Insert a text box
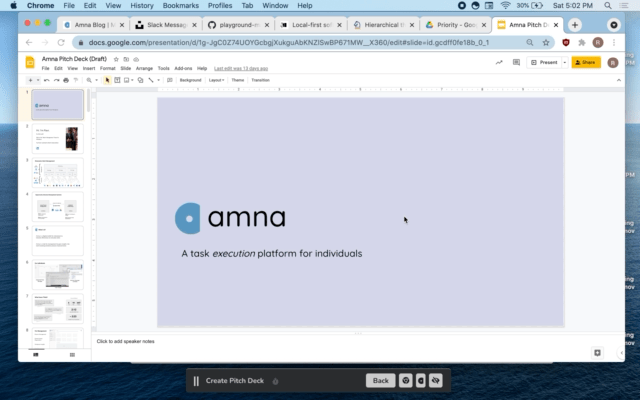640x400 pixels. (117, 80)
